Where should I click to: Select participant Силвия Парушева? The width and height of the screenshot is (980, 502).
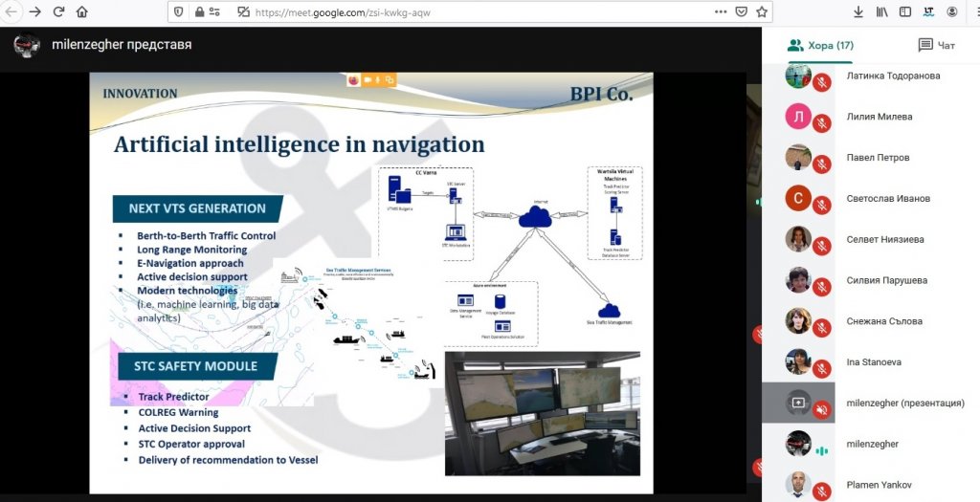(x=871, y=280)
